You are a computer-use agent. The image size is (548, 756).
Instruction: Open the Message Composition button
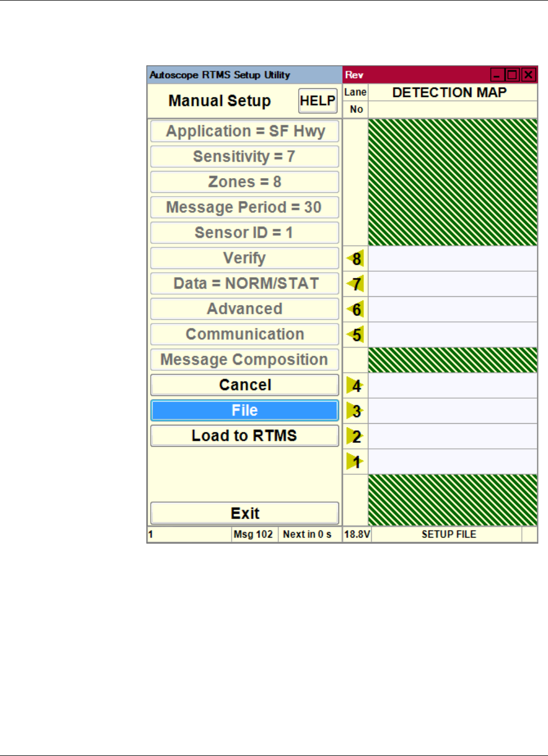(x=245, y=359)
